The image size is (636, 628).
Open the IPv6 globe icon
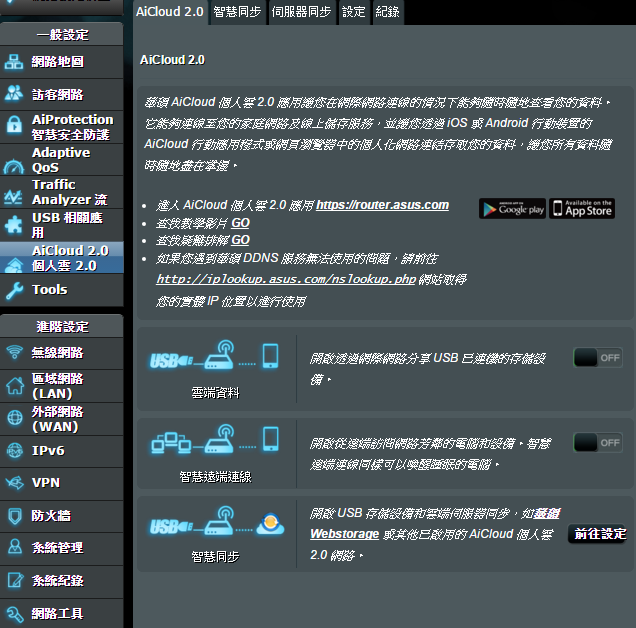[x=15, y=451]
